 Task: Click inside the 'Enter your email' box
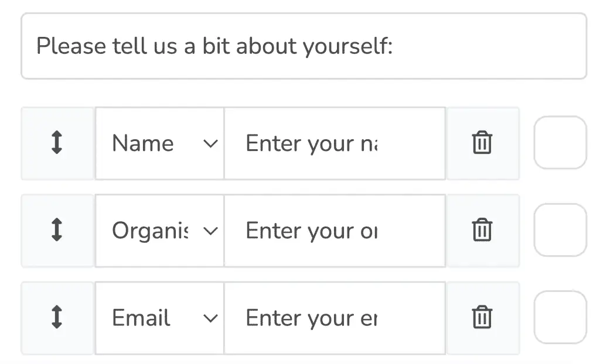click(x=334, y=318)
